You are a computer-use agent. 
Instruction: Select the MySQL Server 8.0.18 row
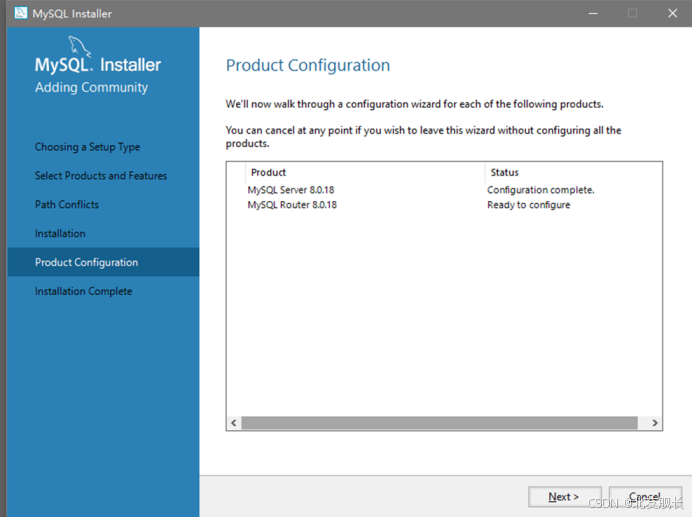[444, 190]
